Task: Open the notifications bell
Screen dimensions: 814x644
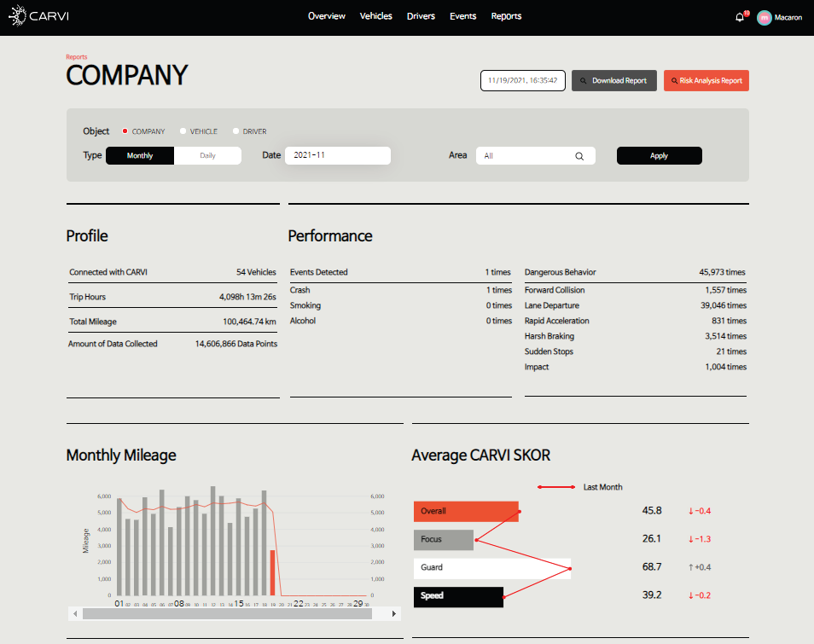Action: [x=740, y=18]
